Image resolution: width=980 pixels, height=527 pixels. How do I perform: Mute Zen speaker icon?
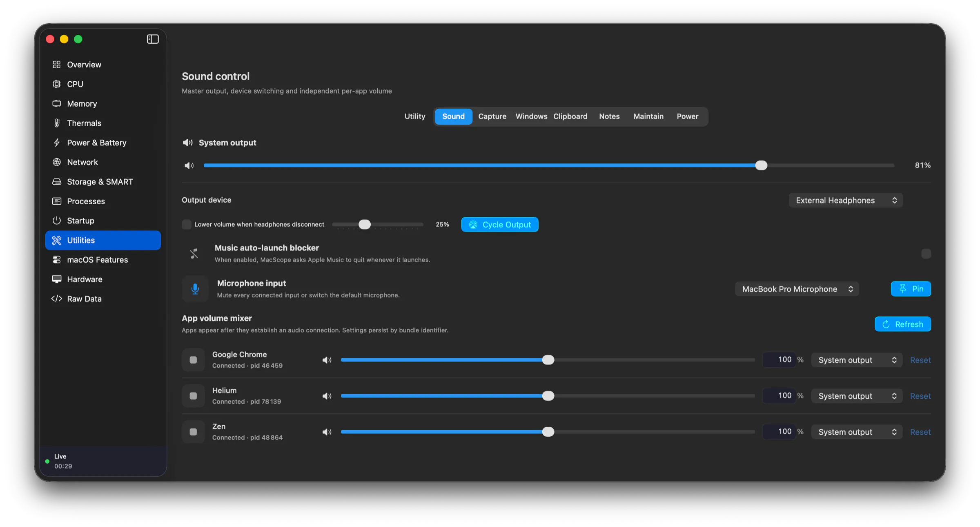327,432
